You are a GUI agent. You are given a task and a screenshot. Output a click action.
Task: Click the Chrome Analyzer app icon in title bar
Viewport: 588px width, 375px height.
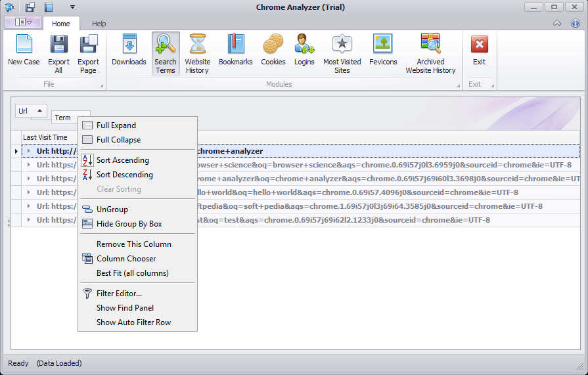click(x=9, y=7)
